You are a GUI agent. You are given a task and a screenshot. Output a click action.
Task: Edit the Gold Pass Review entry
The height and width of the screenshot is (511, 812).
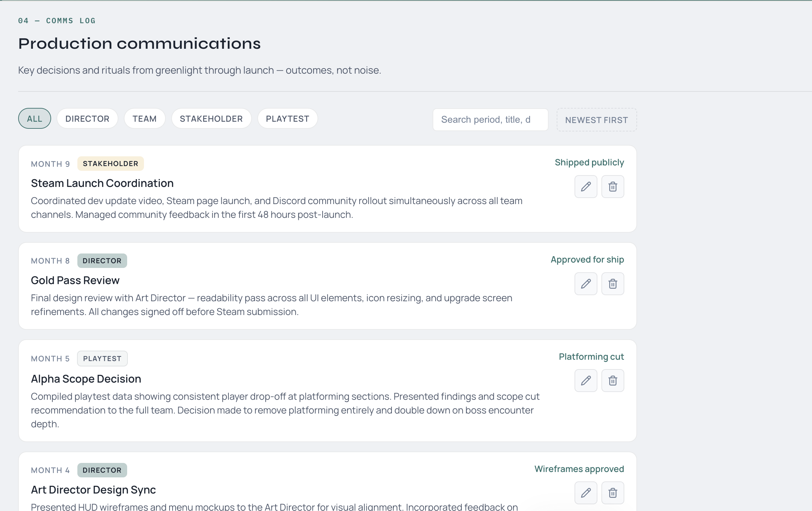click(x=586, y=283)
